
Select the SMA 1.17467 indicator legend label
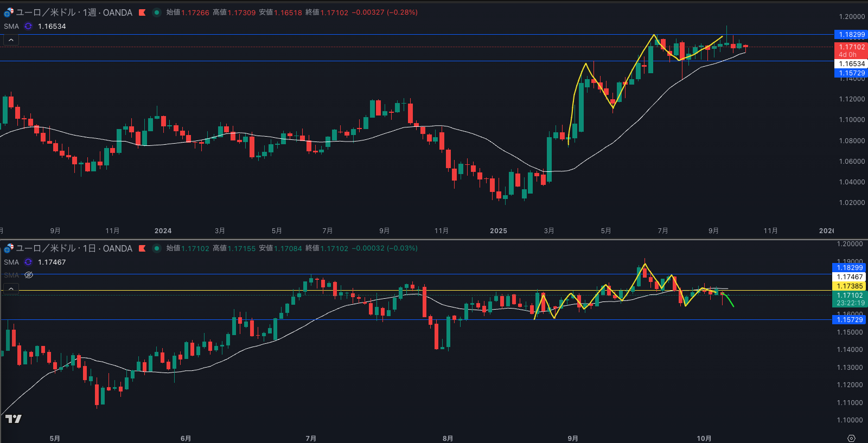click(x=11, y=262)
